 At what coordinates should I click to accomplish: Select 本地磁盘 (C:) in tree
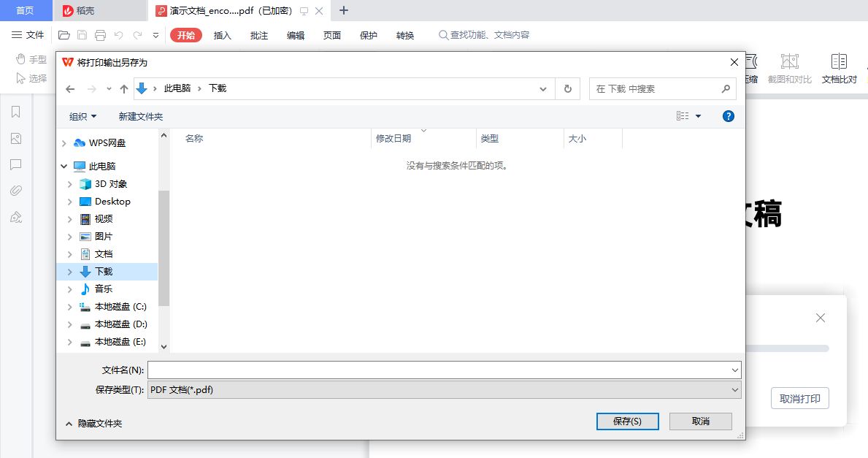(x=120, y=306)
